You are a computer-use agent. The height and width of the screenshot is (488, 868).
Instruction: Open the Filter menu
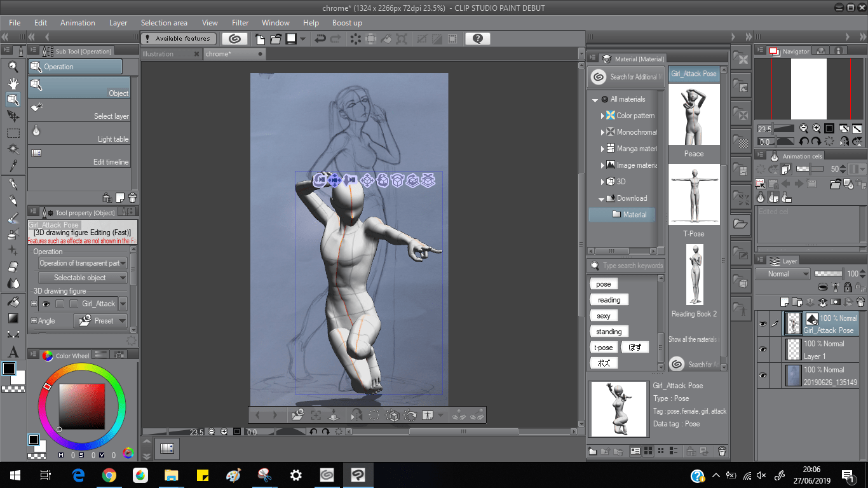point(240,23)
